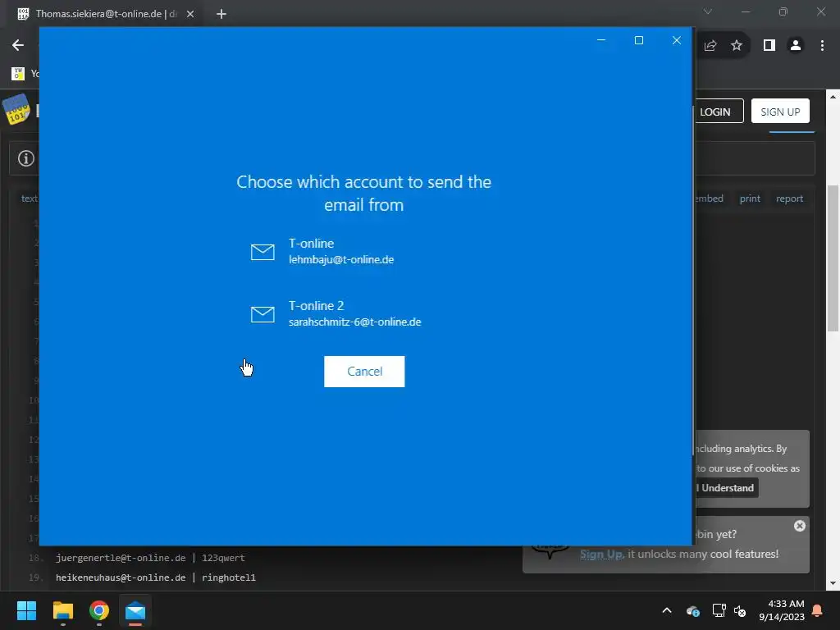
Task: Toggle the Chrome side panel icon
Action: [x=769, y=46]
